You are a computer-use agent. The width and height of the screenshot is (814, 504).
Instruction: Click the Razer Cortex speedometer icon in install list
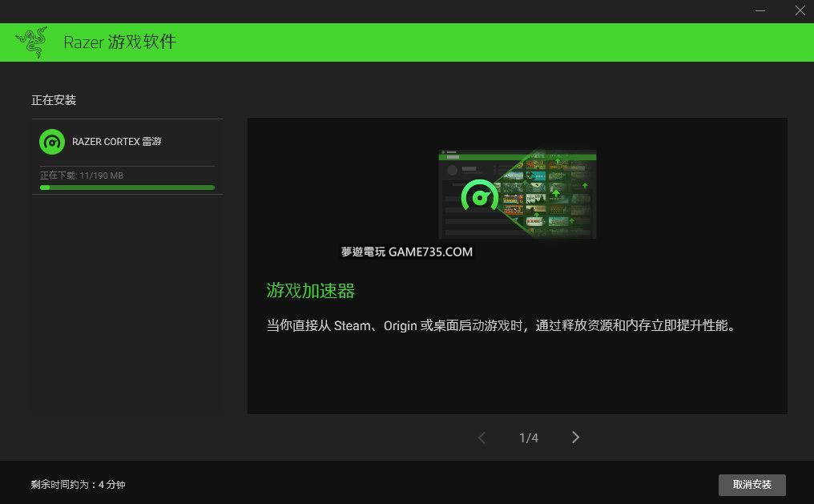52,142
